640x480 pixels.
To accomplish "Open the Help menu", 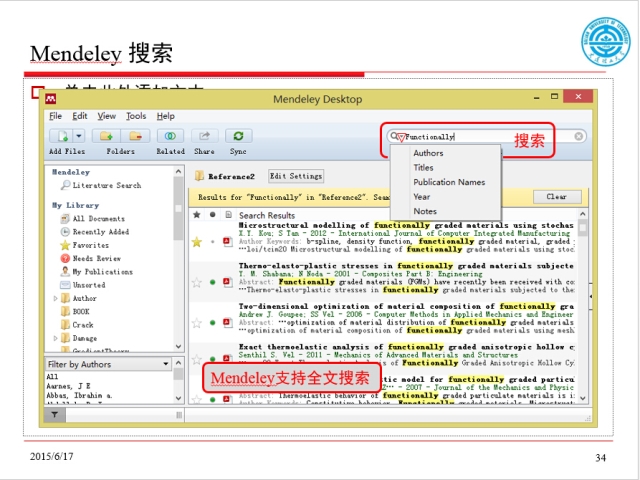I will click(x=165, y=116).
